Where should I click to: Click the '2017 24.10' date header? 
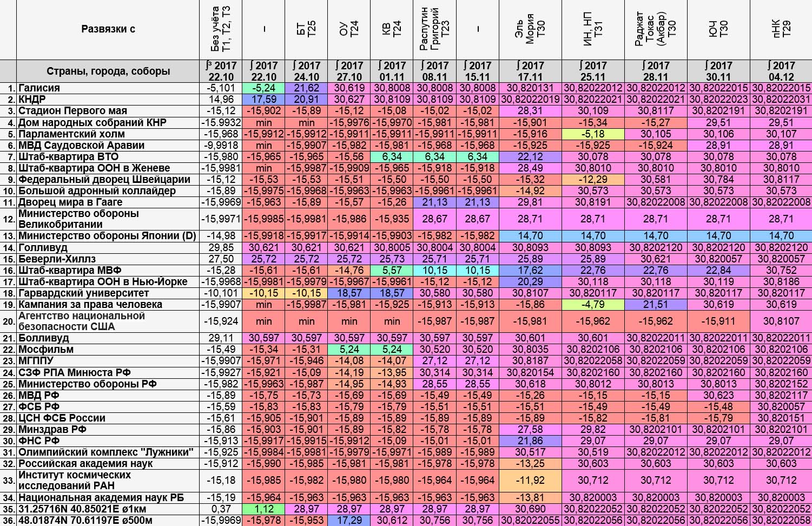coord(307,71)
